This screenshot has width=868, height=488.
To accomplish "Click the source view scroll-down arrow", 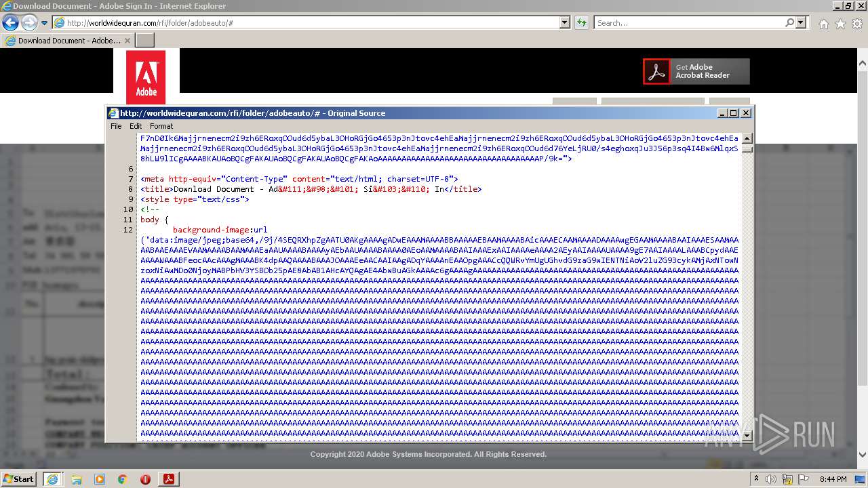I will (747, 435).
